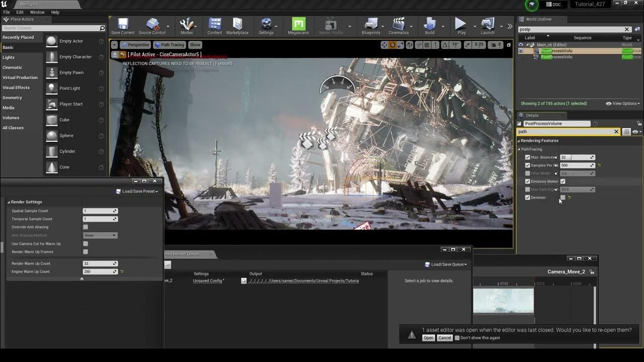The image size is (644, 362).
Task: Reset Samples Per Pixel to default
Action: (x=599, y=165)
